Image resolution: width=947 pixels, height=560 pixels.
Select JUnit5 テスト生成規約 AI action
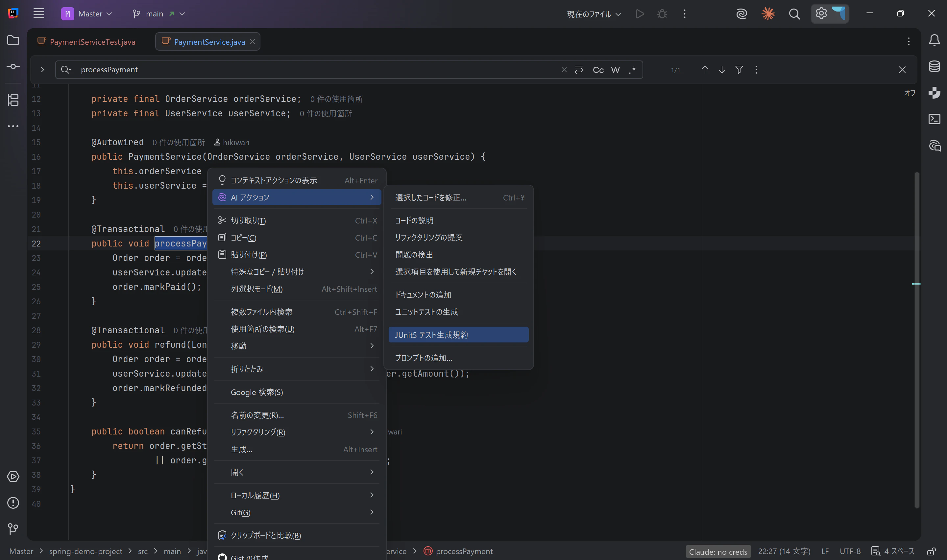458,335
